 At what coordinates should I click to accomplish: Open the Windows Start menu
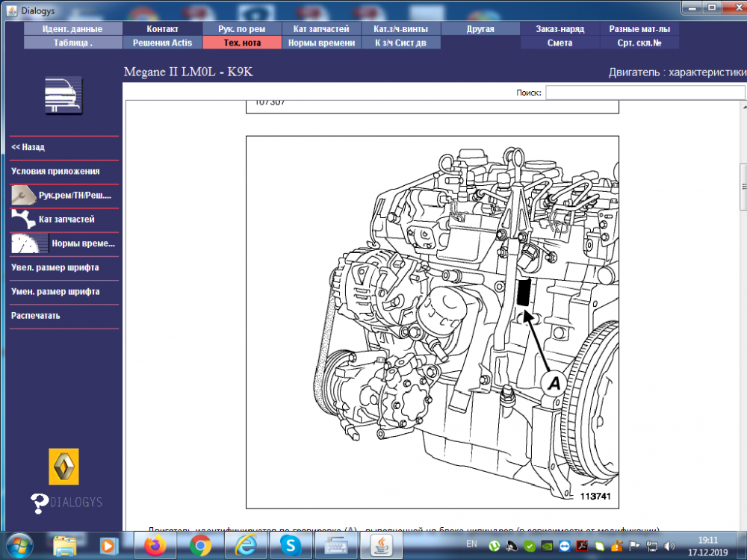19,545
